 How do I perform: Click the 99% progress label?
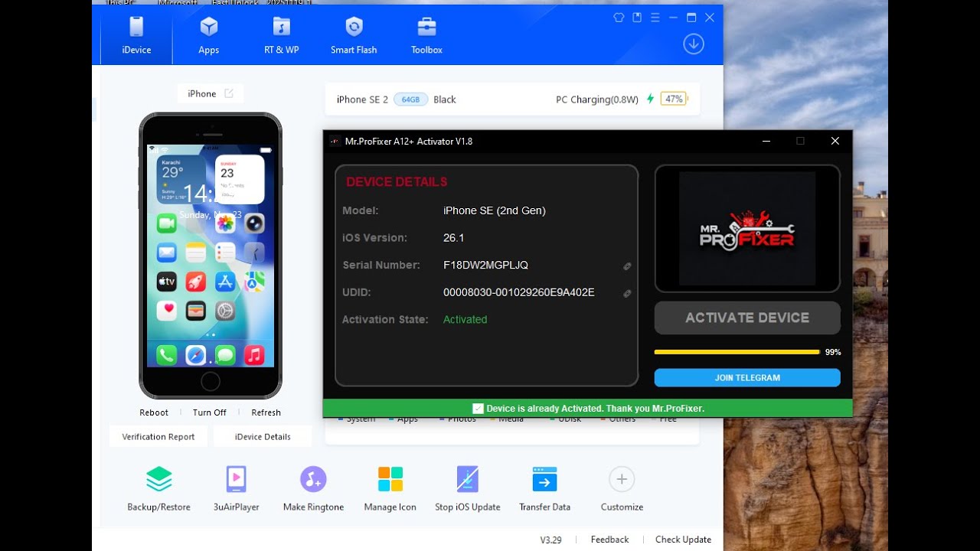coord(833,352)
